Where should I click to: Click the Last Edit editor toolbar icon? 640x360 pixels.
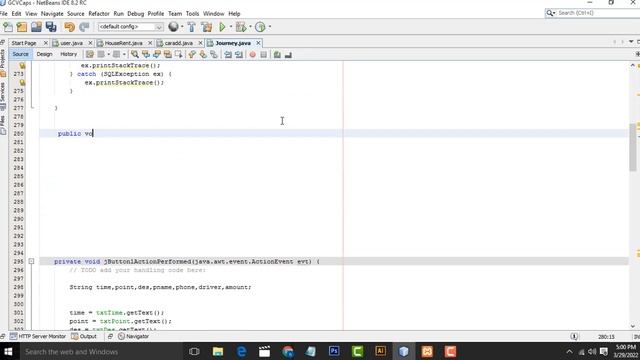tap(90, 55)
